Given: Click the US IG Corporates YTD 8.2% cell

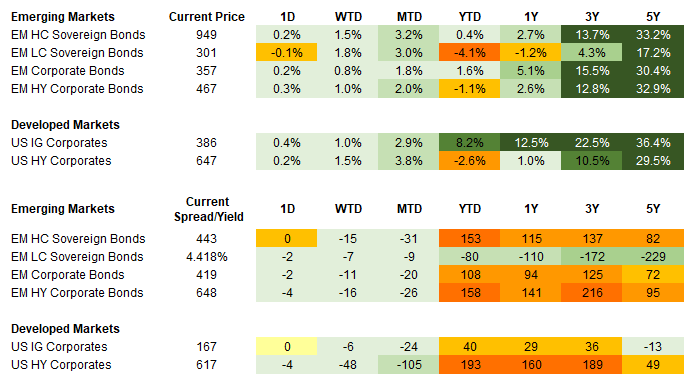Looking at the screenshot, I should click(469, 143).
